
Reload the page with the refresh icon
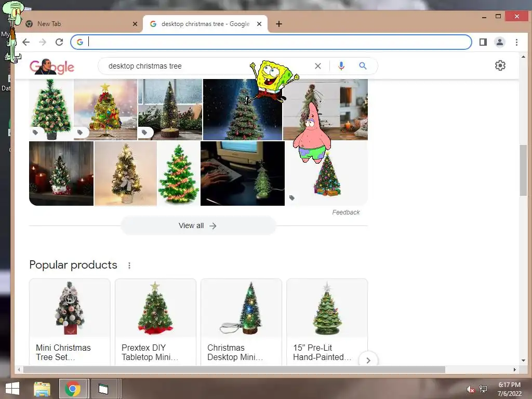pyautogui.click(x=59, y=42)
